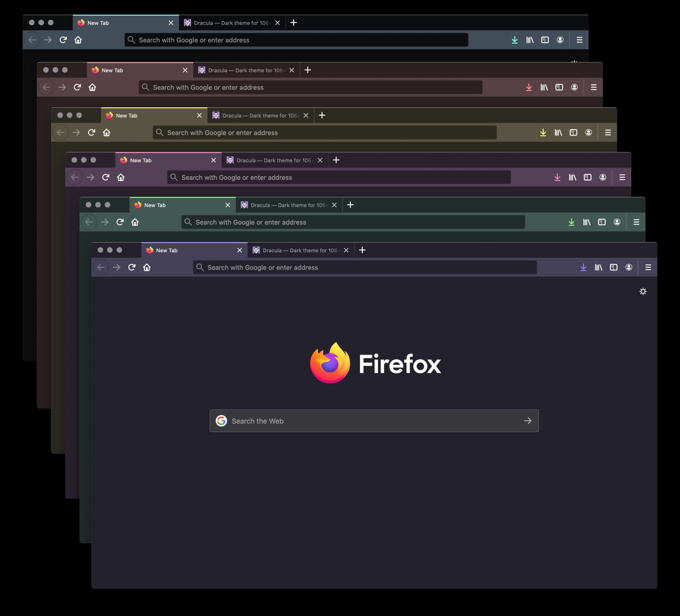The image size is (680, 616).
Task: Close the Dracula tab in the purple-themed window
Action: click(320, 160)
